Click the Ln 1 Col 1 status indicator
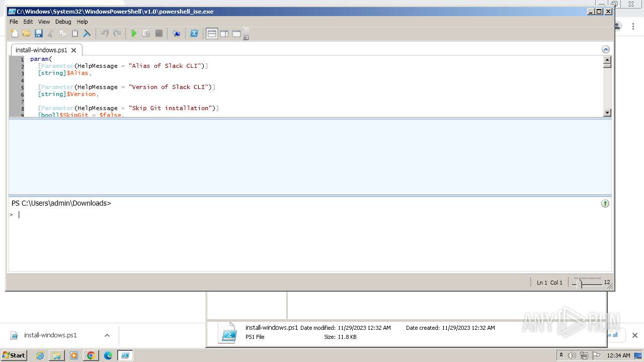The width and height of the screenshot is (644, 362). coord(549,283)
